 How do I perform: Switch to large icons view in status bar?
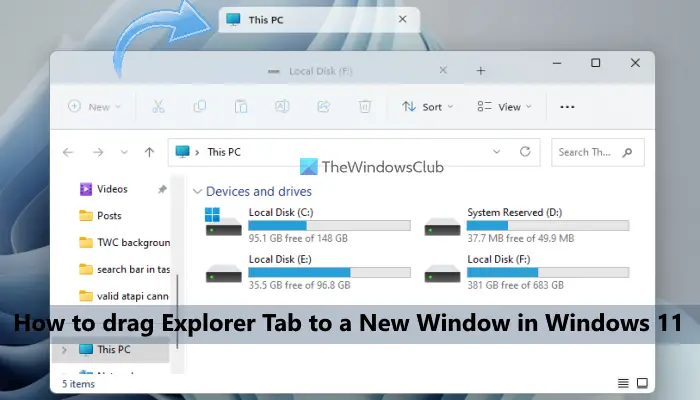click(x=642, y=383)
